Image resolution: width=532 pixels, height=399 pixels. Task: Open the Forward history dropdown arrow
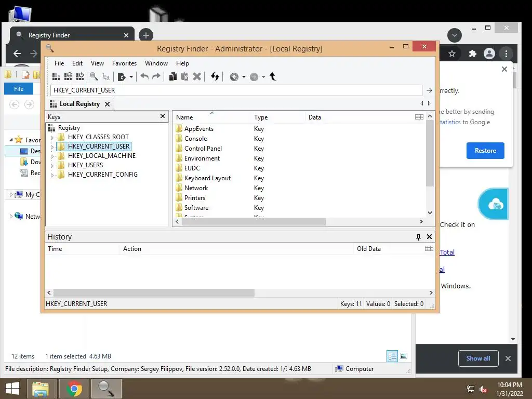click(263, 77)
